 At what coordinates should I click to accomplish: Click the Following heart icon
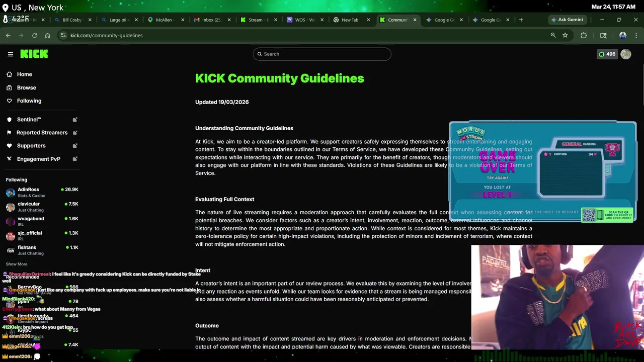9,101
